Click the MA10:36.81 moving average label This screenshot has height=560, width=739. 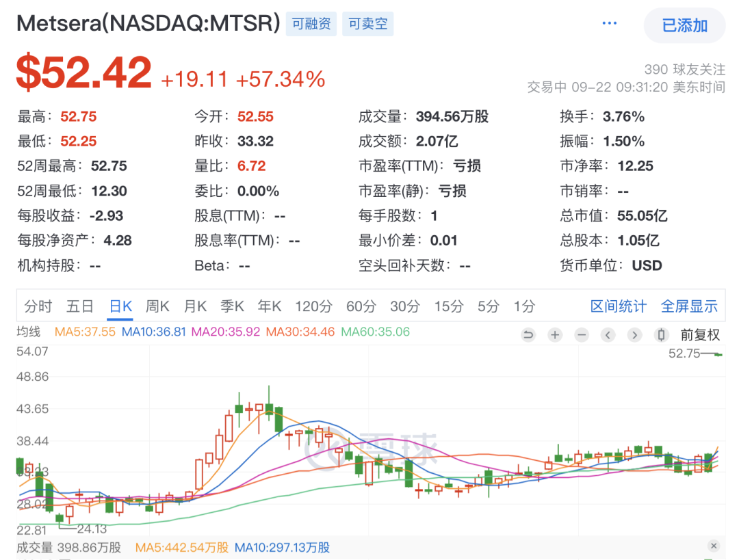click(x=154, y=332)
